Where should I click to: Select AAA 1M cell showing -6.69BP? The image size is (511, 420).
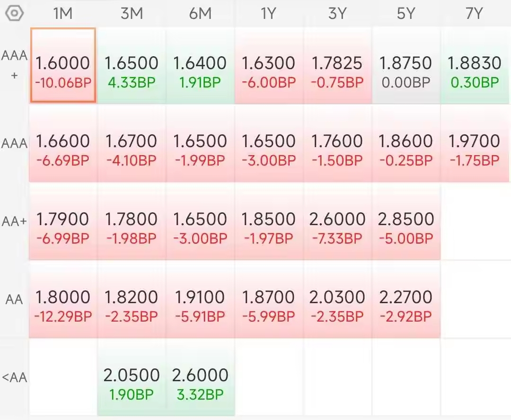click(63, 143)
